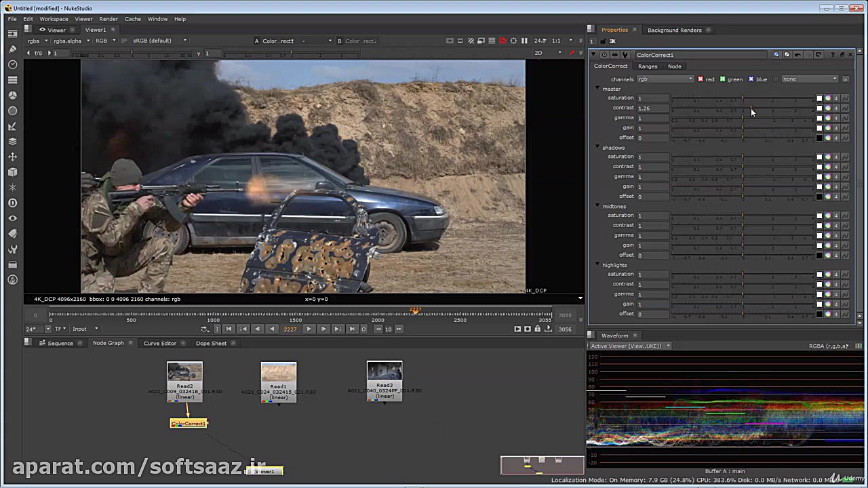Open the Render menu
This screenshot has height=488, width=868.
(108, 19)
